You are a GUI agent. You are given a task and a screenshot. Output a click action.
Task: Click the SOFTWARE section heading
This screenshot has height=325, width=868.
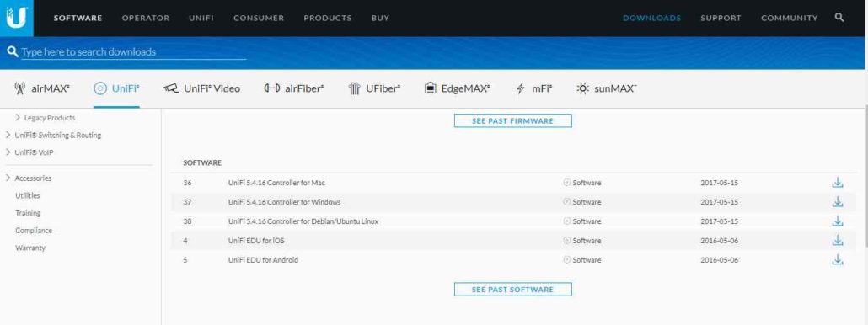point(202,163)
